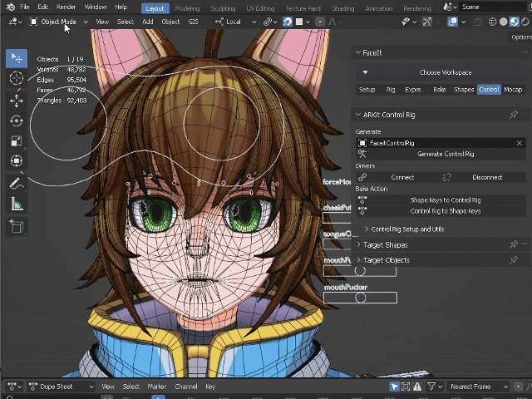
Task: Open the object visibility eye dropdown
Action: click(408, 22)
